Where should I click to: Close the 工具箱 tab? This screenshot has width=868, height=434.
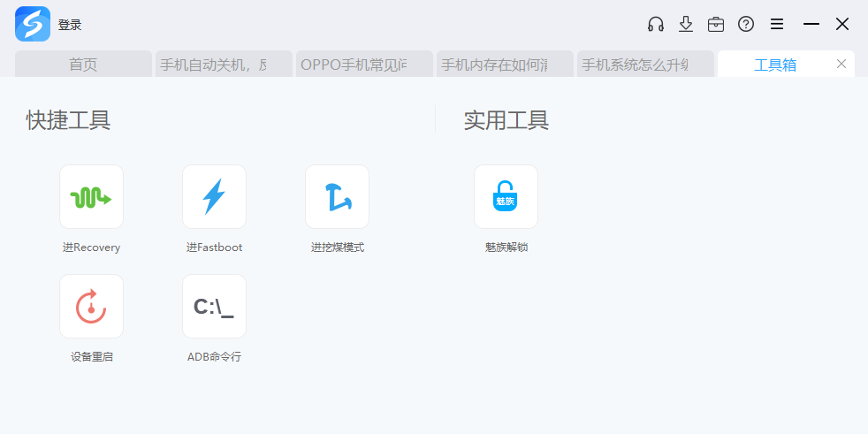[841, 64]
